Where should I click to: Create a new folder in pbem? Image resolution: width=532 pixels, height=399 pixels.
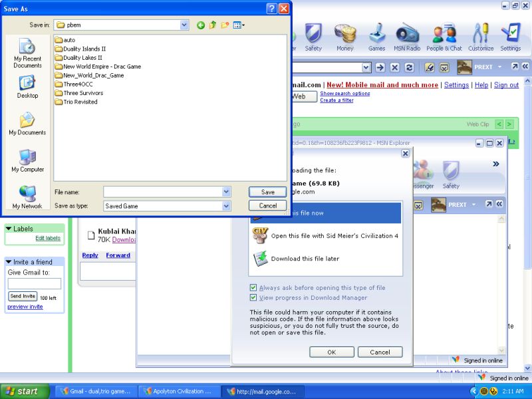coord(225,25)
